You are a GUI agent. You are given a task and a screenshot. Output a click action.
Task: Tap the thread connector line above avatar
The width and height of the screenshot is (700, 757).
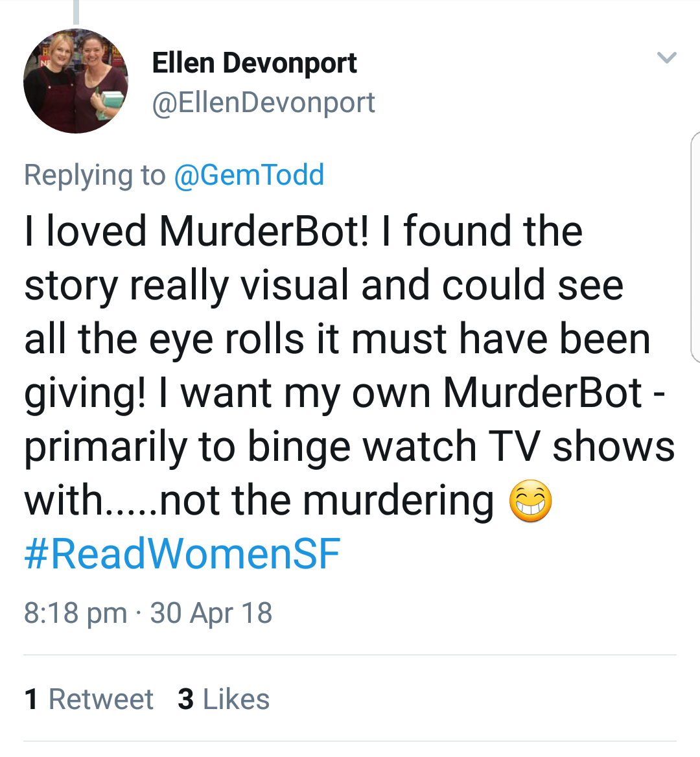(76, 12)
